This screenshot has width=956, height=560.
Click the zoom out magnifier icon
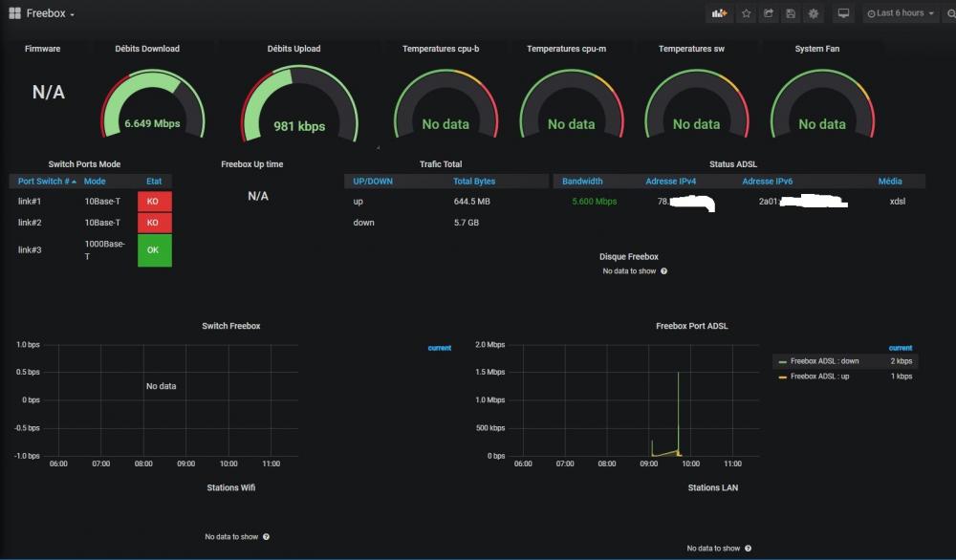946,13
